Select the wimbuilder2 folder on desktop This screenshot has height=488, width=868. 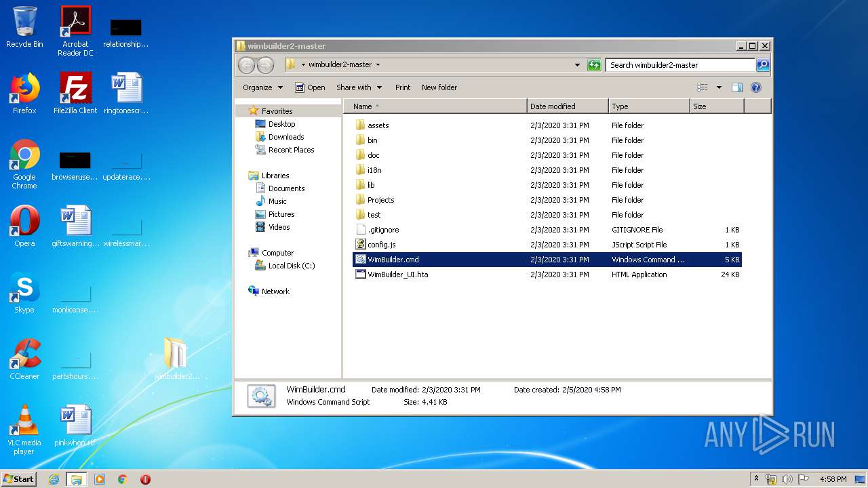[x=176, y=359]
